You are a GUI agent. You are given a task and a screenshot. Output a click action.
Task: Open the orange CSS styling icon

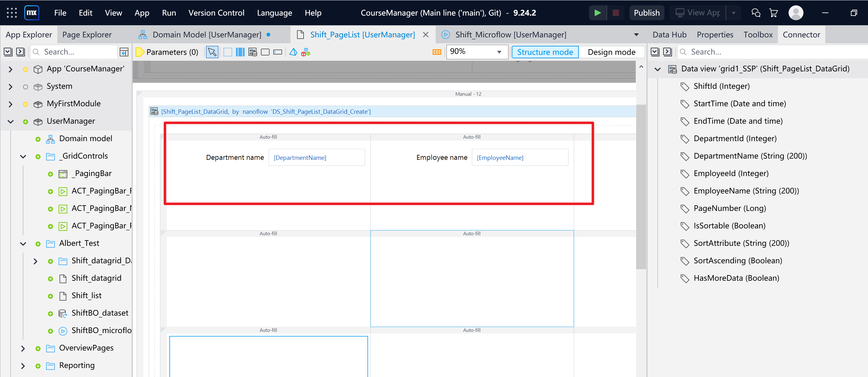(437, 52)
